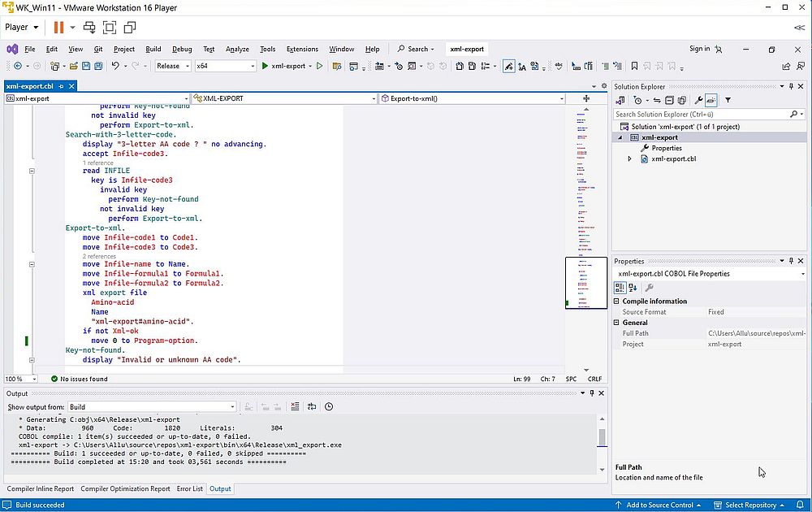Click Sync with Active Document icon
This screenshot has width=812, height=512.
pyautogui.click(x=657, y=101)
